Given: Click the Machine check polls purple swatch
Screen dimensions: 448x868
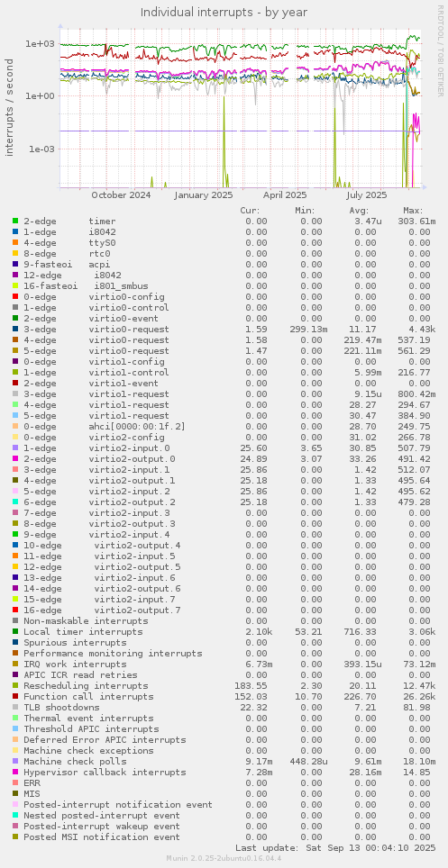Looking at the screenshot, I should (x=15, y=761).
